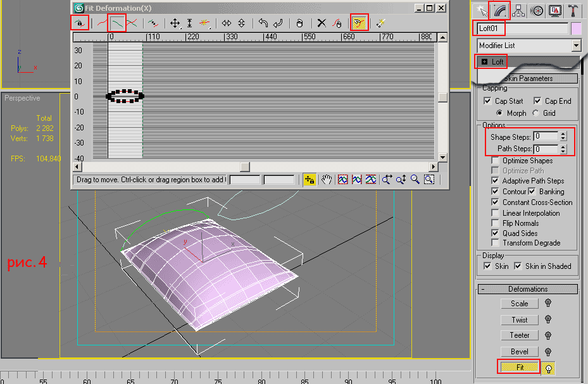Click the pink object color swatch
This screenshot has height=384, width=588.
pos(576,28)
